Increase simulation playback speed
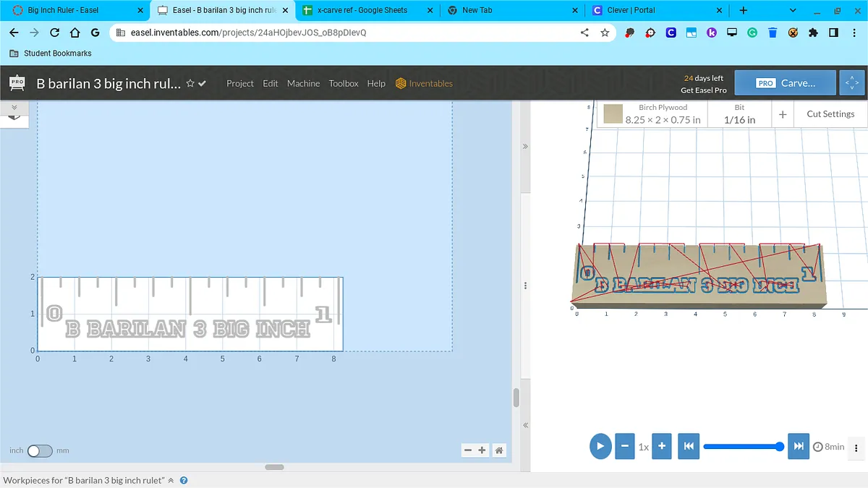Viewport: 868px width, 488px height. (x=661, y=446)
